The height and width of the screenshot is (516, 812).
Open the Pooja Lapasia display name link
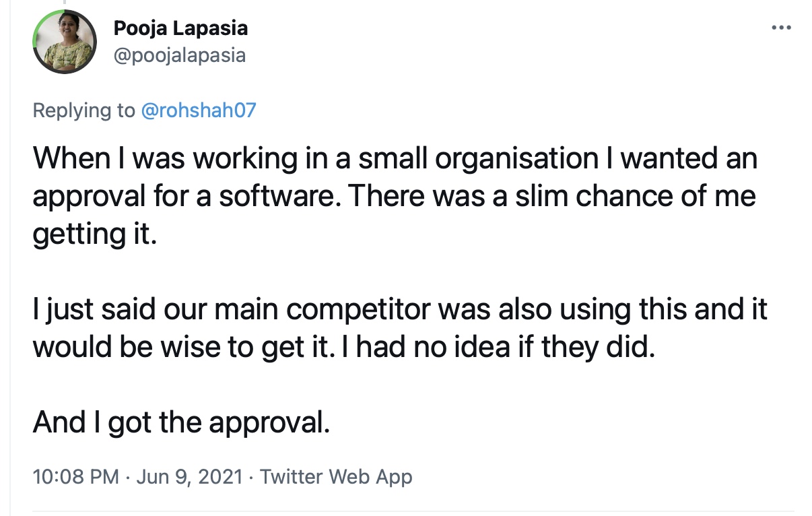click(180, 28)
